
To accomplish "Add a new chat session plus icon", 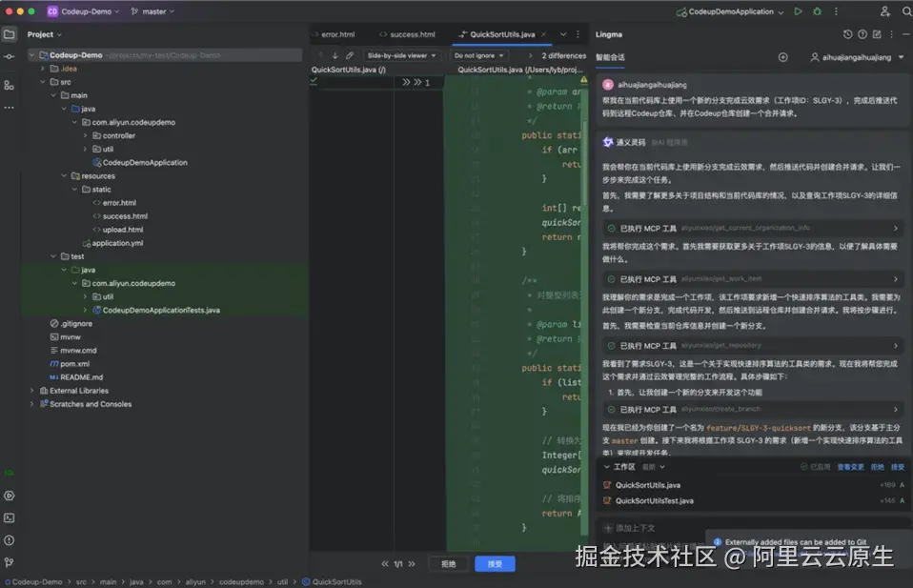I will (783, 57).
